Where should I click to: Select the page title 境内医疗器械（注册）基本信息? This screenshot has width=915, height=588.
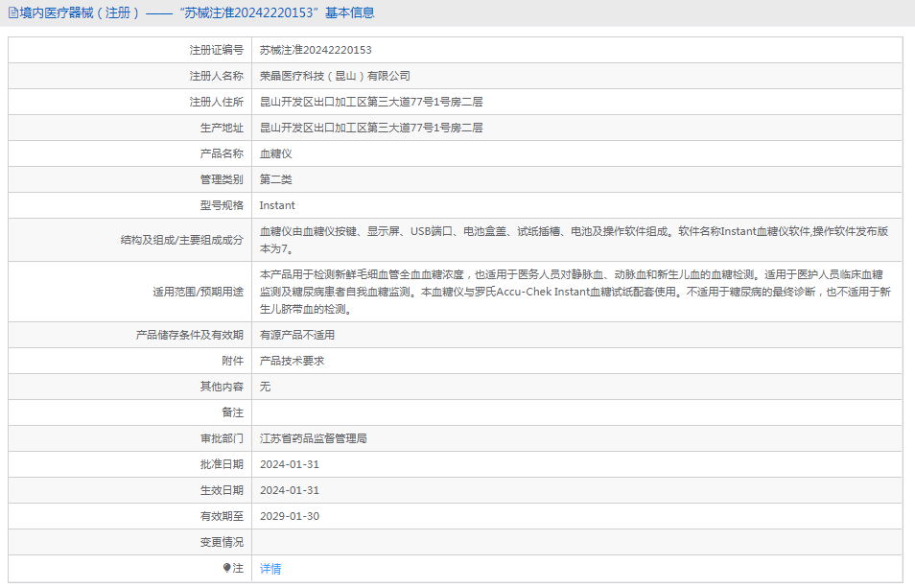(x=197, y=12)
